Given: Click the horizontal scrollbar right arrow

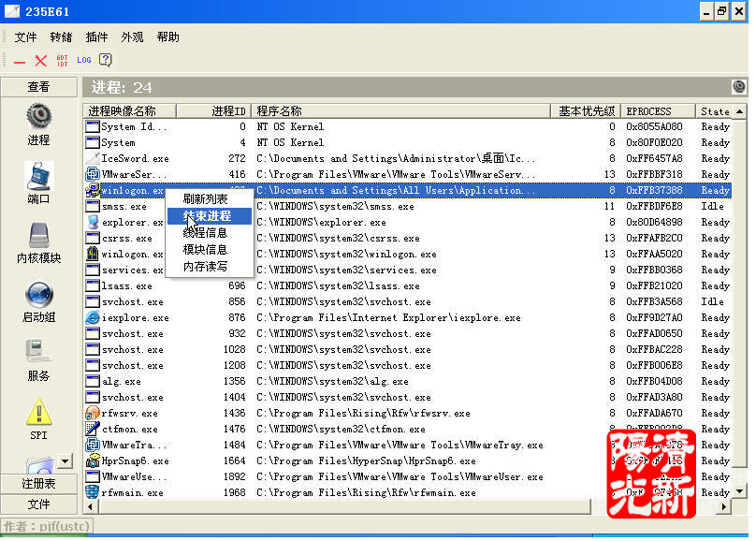Looking at the screenshot, I should pyautogui.click(x=724, y=506).
